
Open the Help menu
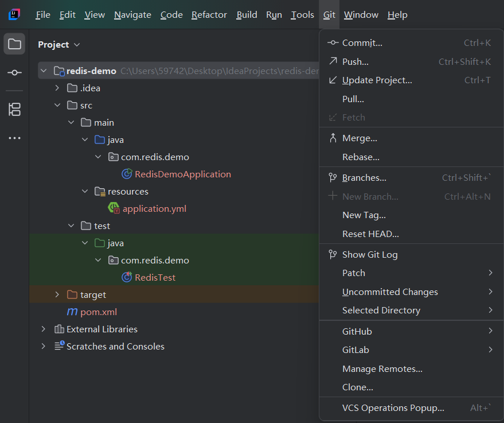point(397,14)
